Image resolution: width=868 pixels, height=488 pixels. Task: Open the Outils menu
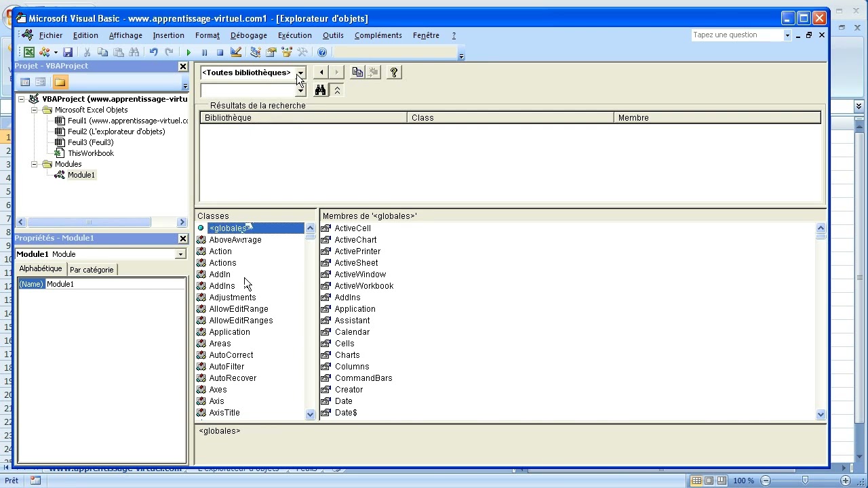tap(333, 35)
